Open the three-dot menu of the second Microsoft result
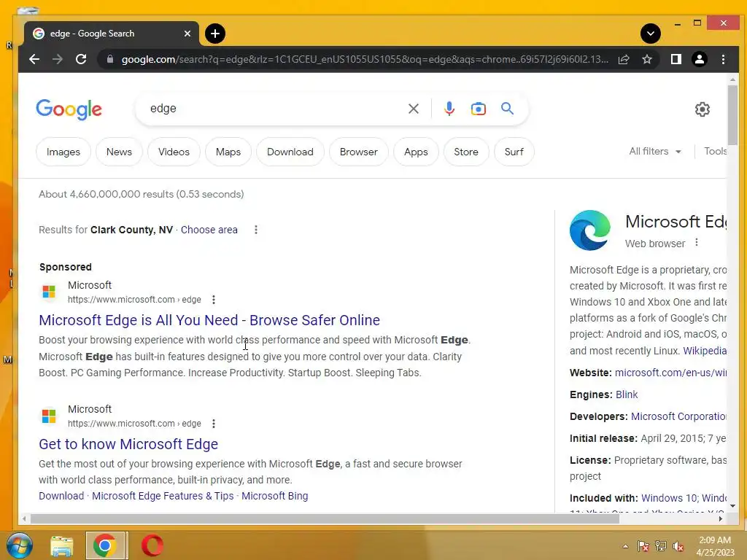747x560 pixels. (x=214, y=424)
